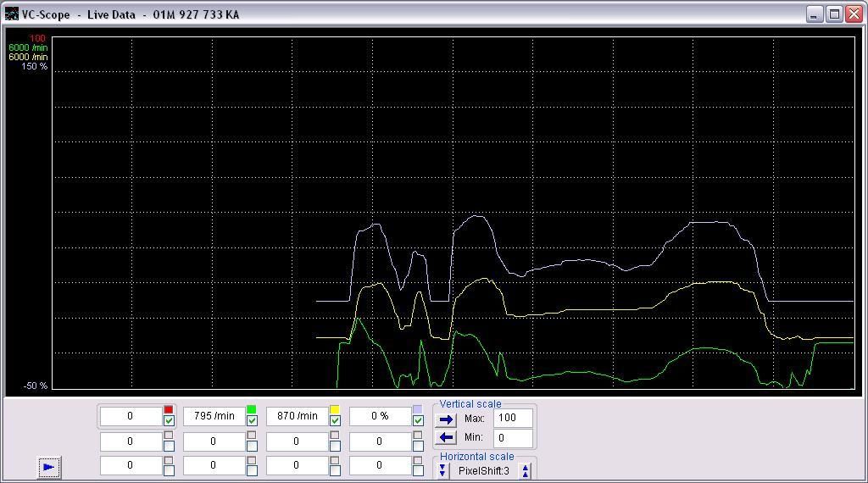Click the 795 /min value box
Viewport: 868px width, 483px height.
tap(214, 416)
